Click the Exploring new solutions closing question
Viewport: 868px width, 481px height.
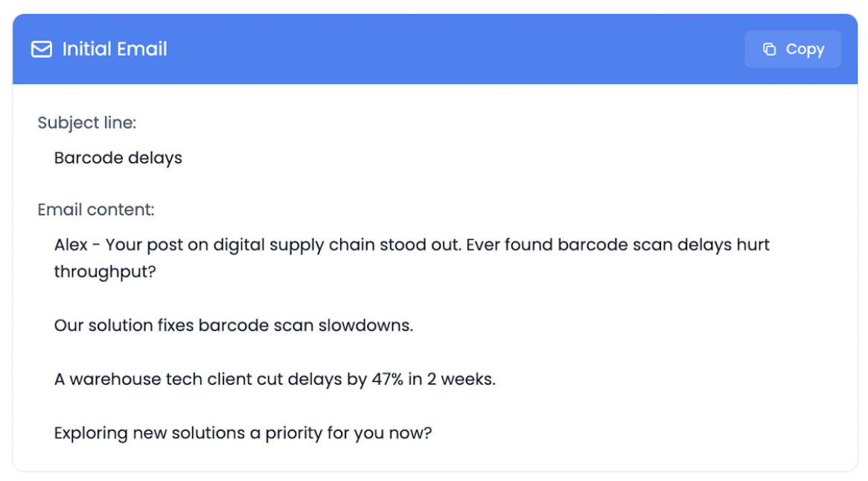pos(243,433)
